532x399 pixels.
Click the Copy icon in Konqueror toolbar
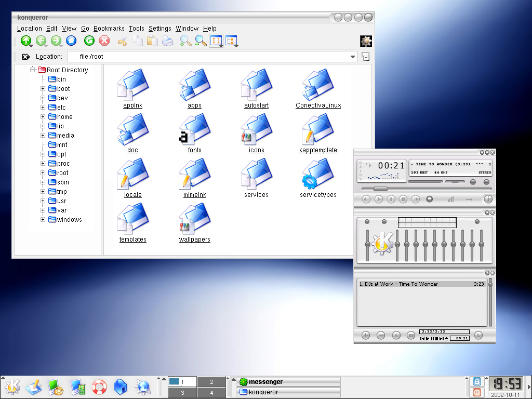pos(137,41)
